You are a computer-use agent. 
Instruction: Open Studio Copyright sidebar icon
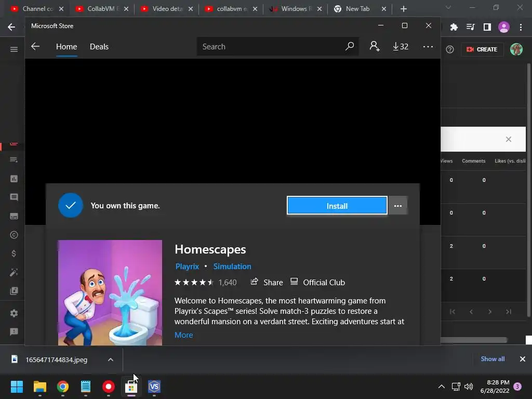[x=14, y=235]
